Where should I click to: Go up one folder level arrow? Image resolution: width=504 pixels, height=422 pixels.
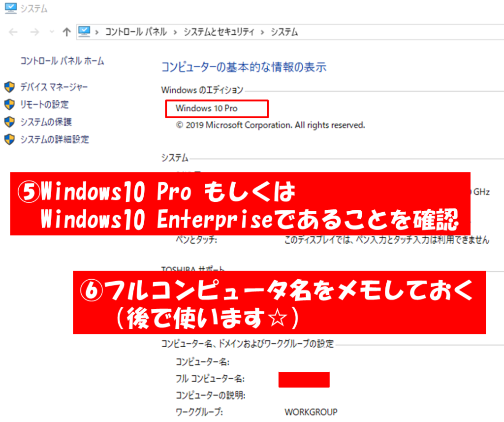[x=66, y=32]
